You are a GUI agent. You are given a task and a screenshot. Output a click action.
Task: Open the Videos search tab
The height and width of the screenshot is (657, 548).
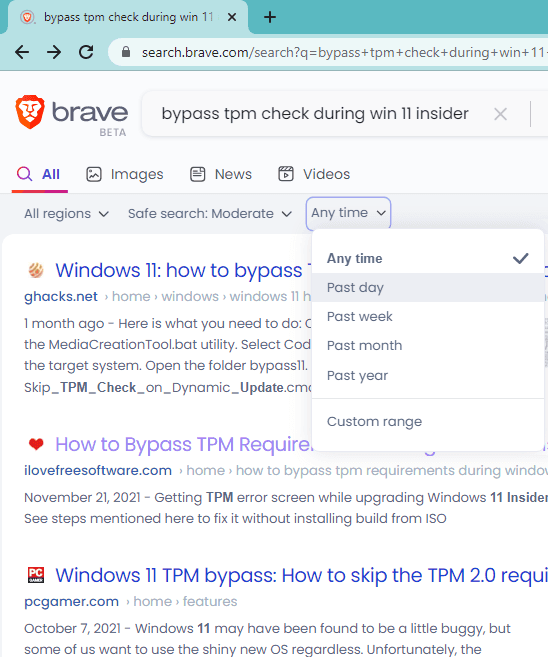pos(314,174)
